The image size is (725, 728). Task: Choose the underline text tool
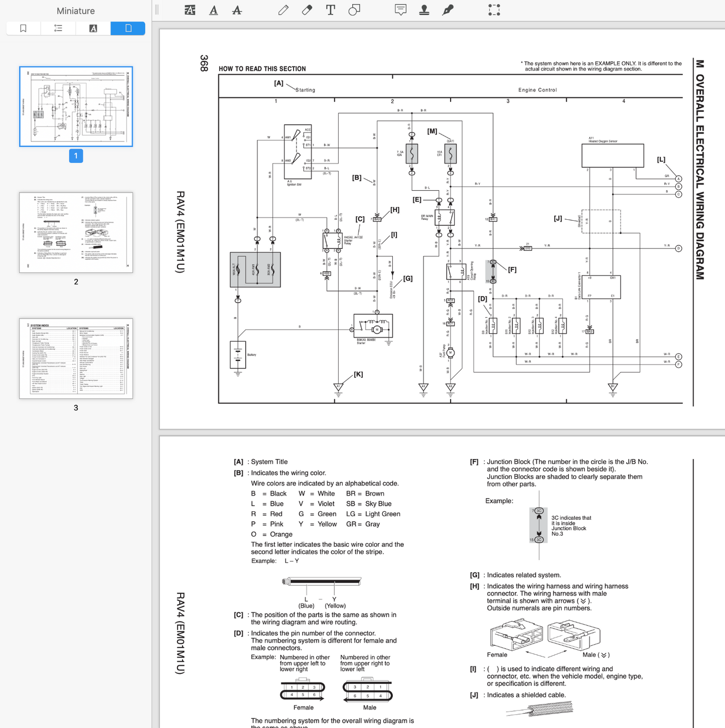click(x=214, y=10)
